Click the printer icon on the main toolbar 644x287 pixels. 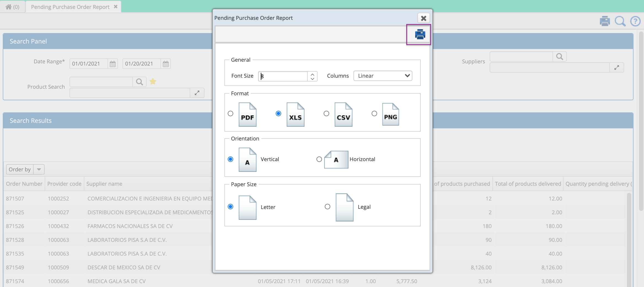[x=605, y=21]
